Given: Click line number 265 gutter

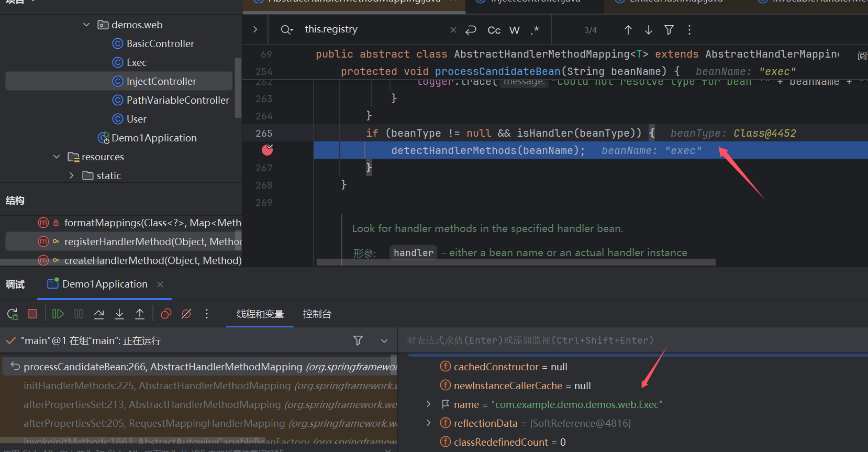Looking at the screenshot, I should (264, 133).
